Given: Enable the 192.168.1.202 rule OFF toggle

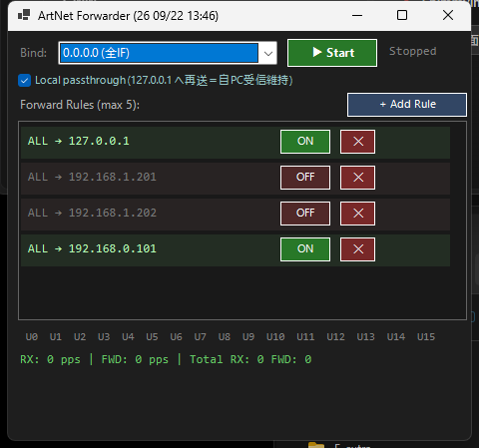Looking at the screenshot, I should click(x=305, y=214).
